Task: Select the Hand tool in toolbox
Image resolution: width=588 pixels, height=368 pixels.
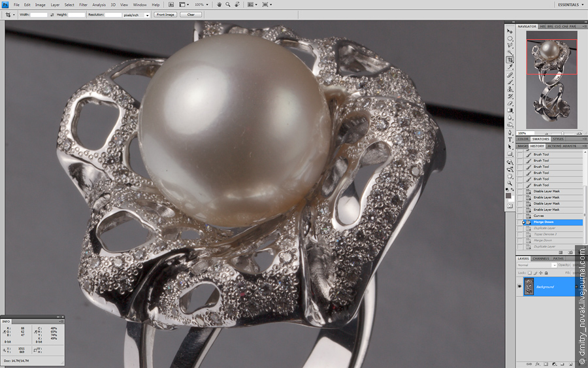Action: (510, 176)
